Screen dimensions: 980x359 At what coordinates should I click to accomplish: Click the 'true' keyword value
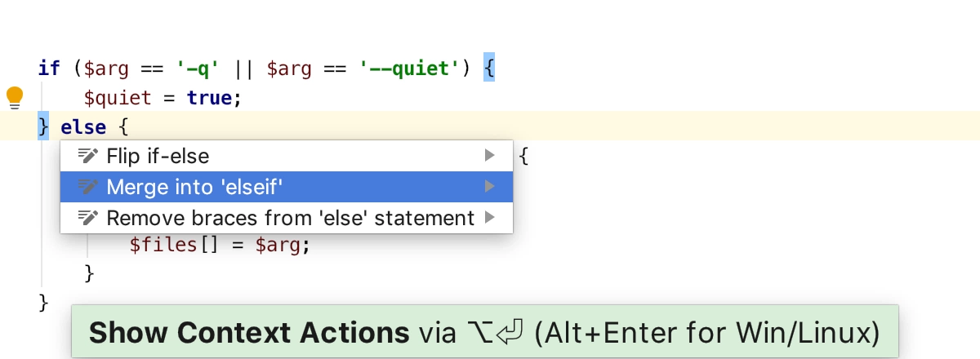pos(209,98)
